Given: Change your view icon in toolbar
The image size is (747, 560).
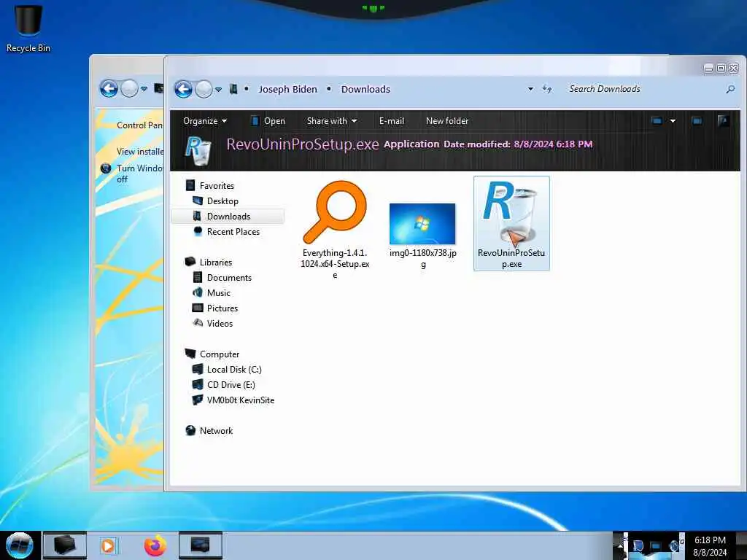Looking at the screenshot, I should (657, 121).
